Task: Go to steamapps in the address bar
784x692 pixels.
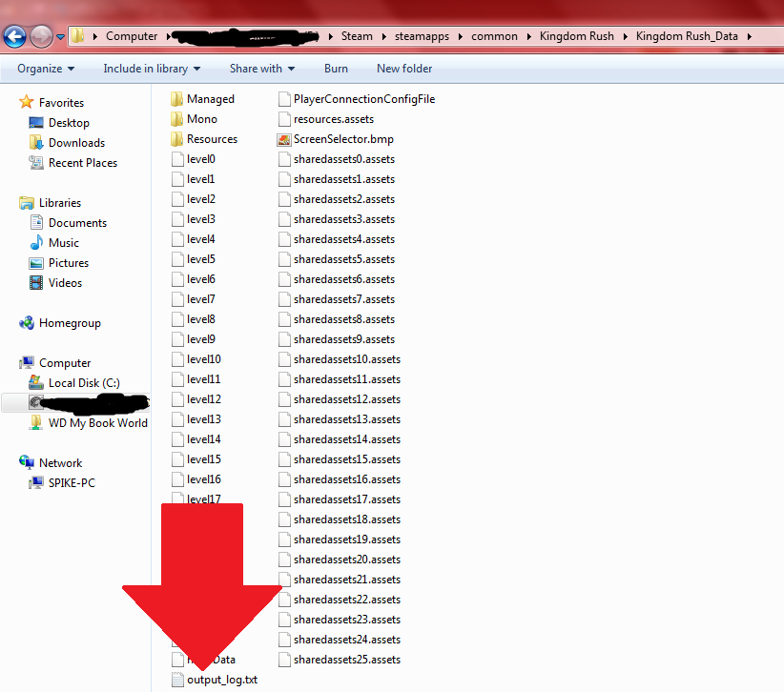Action: point(422,36)
